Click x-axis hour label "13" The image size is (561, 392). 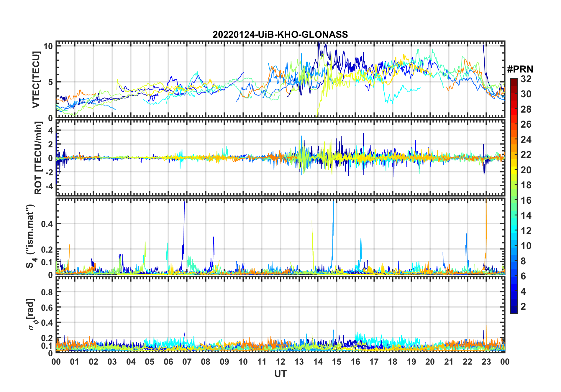click(x=299, y=362)
